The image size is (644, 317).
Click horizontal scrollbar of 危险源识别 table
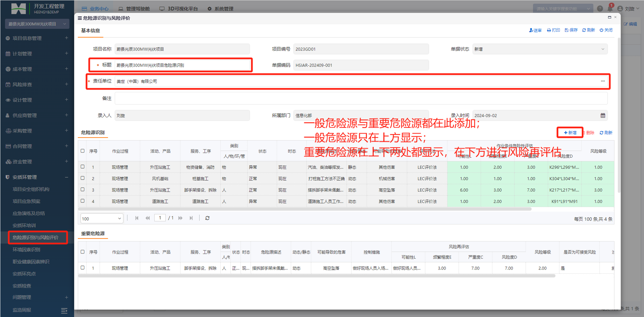point(305,209)
